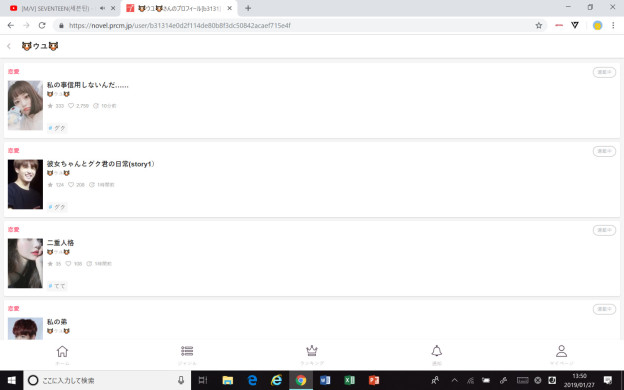Go back using the page header chevron
The image size is (624, 390).
9,46
